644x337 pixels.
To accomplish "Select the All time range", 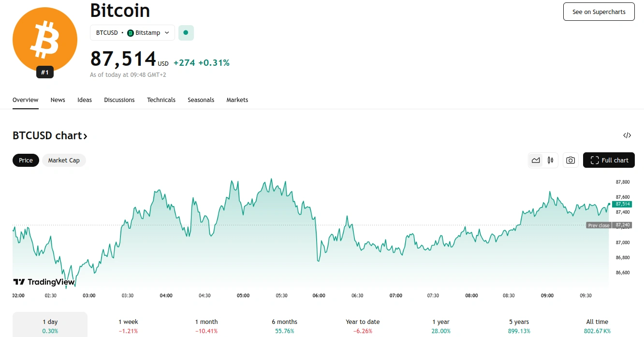I will 597,326.
